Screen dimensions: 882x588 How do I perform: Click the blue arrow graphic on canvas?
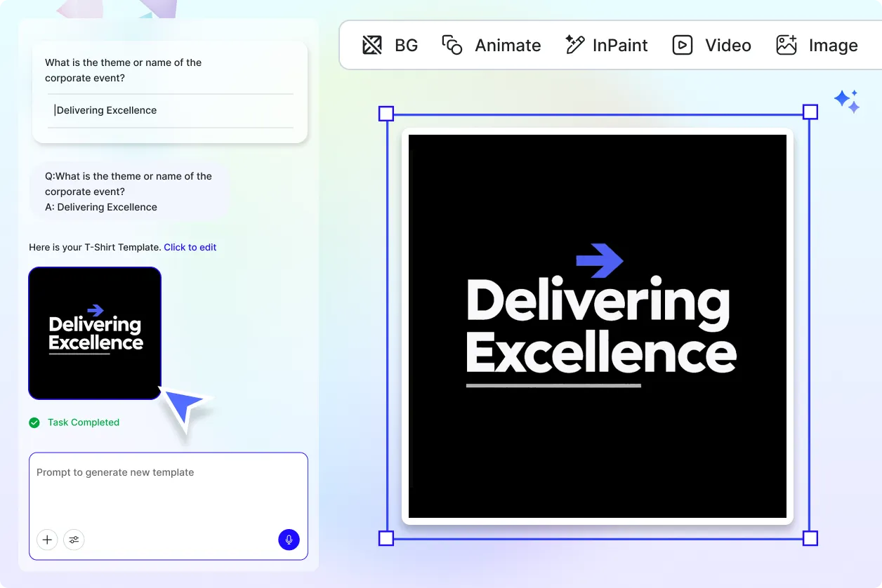(600, 260)
